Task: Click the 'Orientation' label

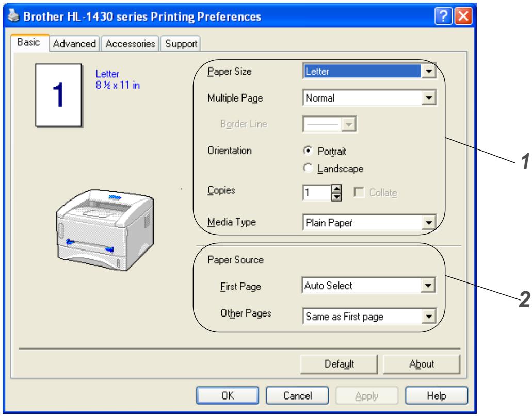Action: pyautogui.click(x=230, y=151)
